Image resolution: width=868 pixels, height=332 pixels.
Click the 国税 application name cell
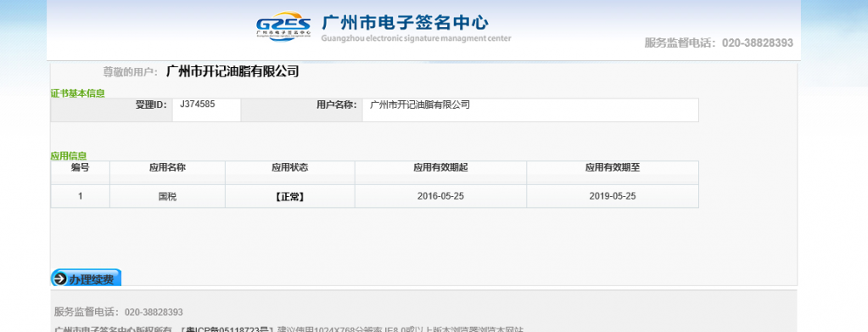168,196
